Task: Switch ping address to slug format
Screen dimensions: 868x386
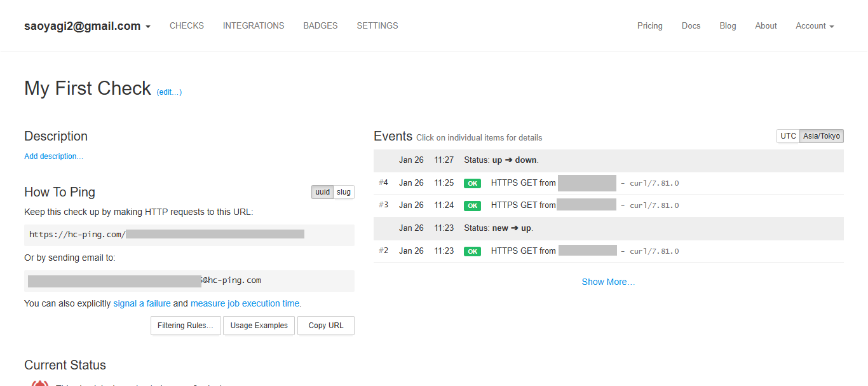Action: [344, 192]
